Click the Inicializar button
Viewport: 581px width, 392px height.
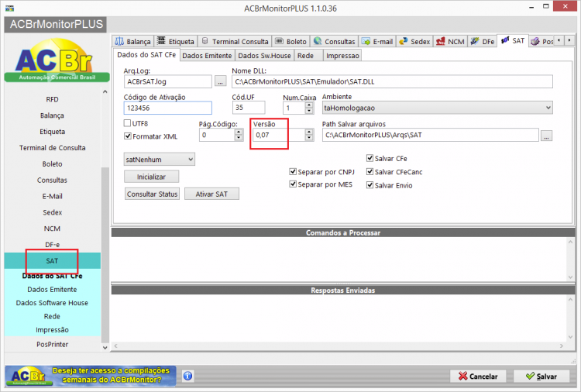click(x=151, y=177)
